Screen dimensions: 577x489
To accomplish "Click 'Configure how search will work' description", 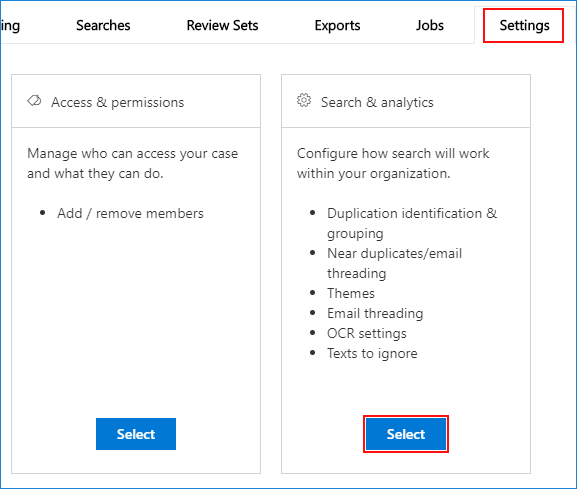I will (x=393, y=153).
